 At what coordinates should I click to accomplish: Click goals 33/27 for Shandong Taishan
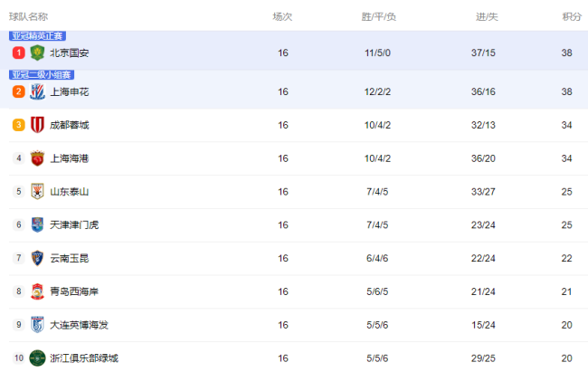[x=483, y=192]
